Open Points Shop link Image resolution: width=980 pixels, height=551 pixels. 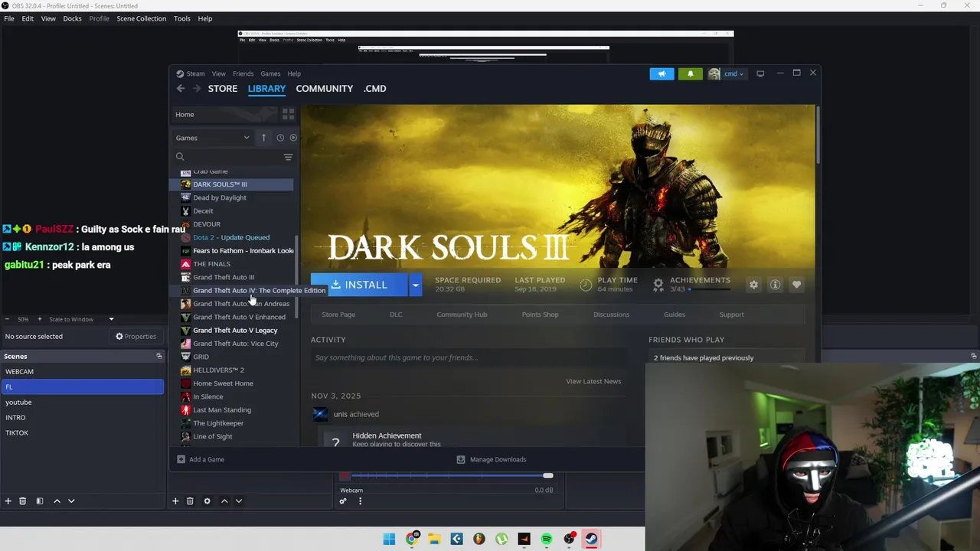[540, 315]
